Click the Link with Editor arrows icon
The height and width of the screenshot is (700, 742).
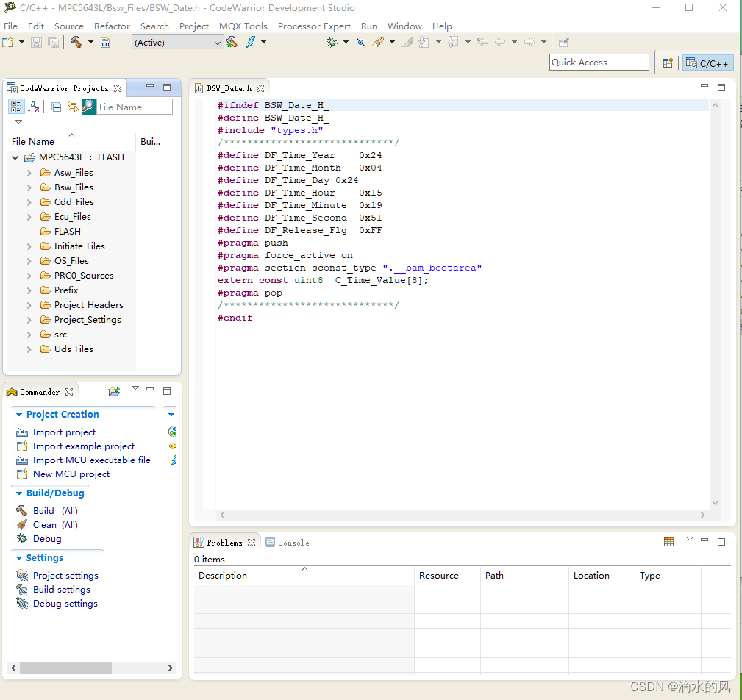72,107
